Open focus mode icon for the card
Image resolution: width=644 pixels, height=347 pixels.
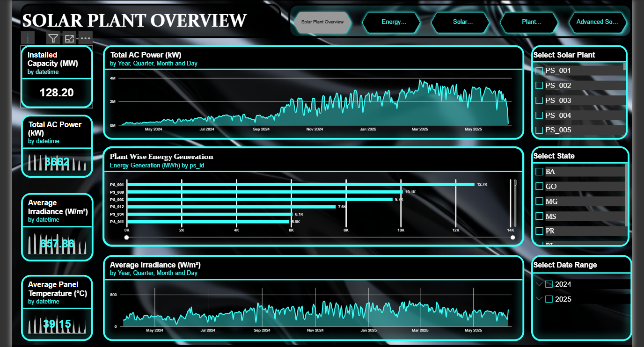(x=69, y=38)
